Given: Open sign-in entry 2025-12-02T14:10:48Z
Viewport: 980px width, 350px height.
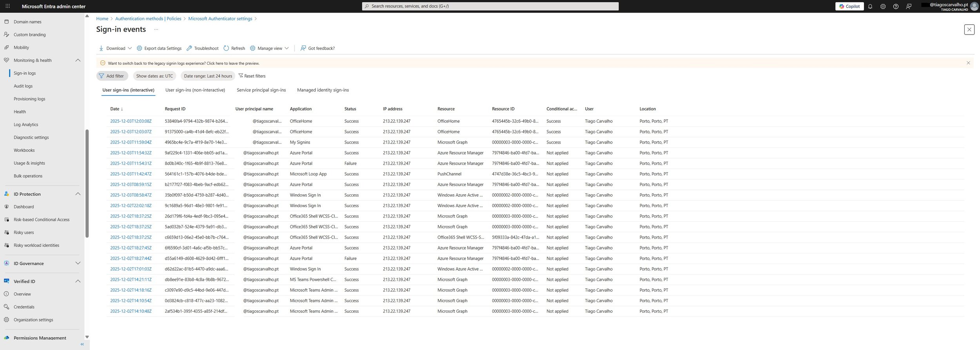Looking at the screenshot, I should pos(131,311).
